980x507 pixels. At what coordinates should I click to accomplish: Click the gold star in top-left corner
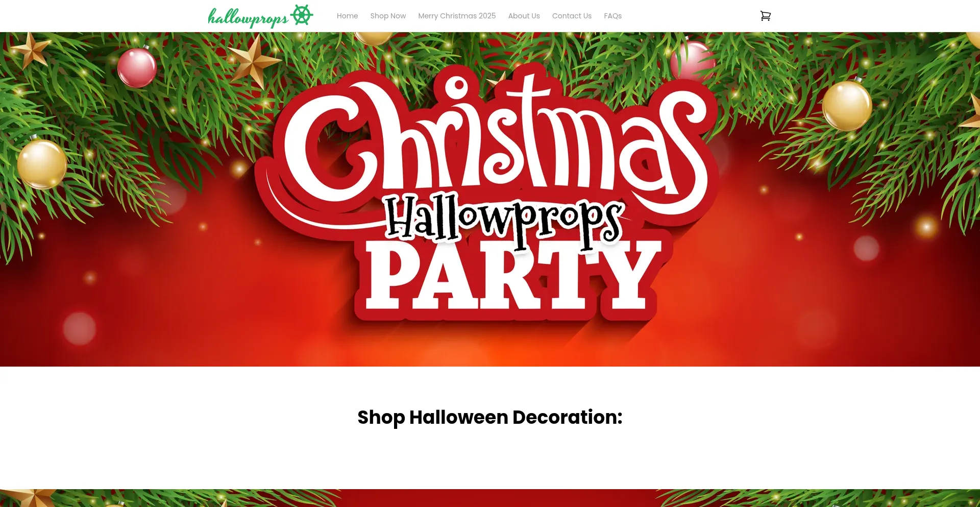(x=31, y=50)
